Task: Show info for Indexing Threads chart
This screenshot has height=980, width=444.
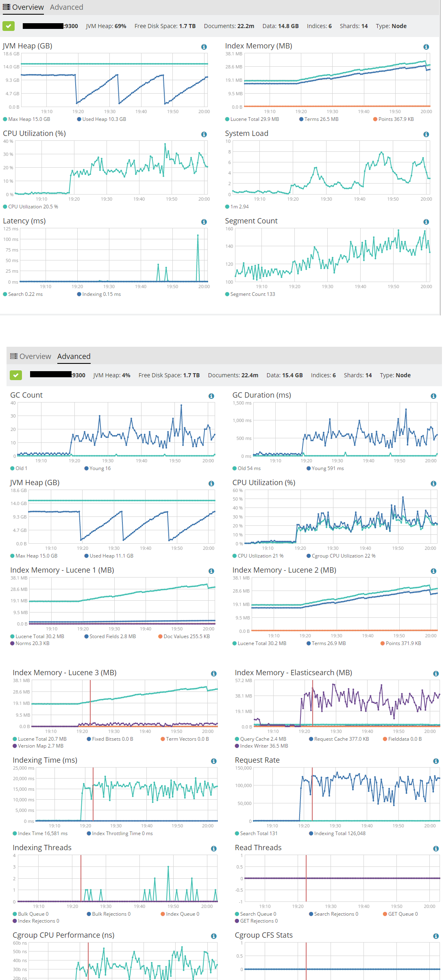Action: [x=214, y=849]
